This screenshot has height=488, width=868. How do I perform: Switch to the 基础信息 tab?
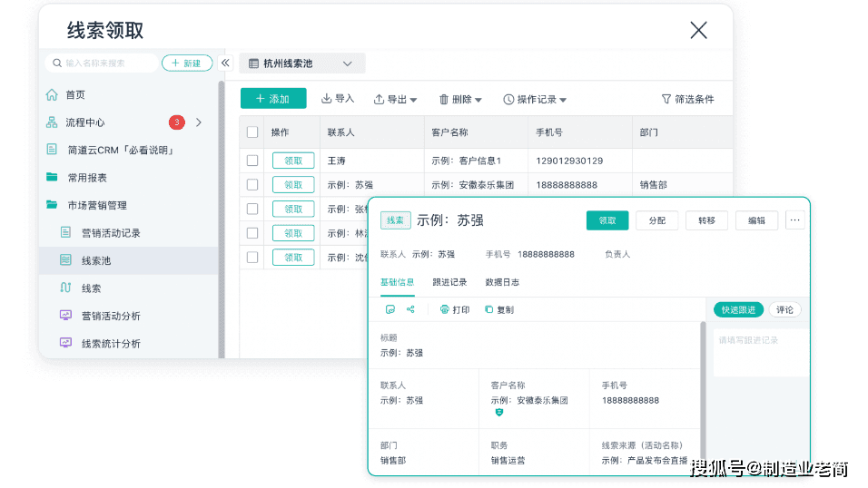point(397,282)
